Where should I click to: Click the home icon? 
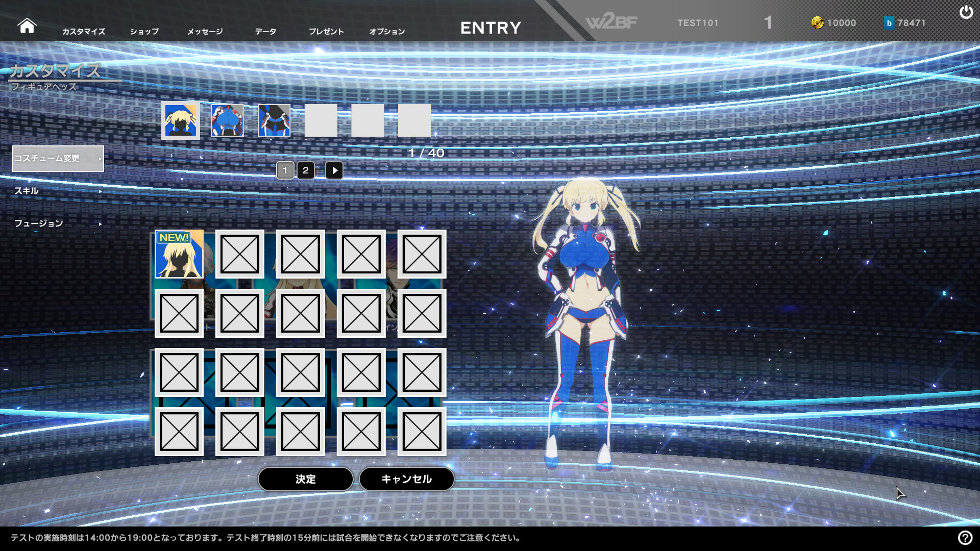click(27, 25)
